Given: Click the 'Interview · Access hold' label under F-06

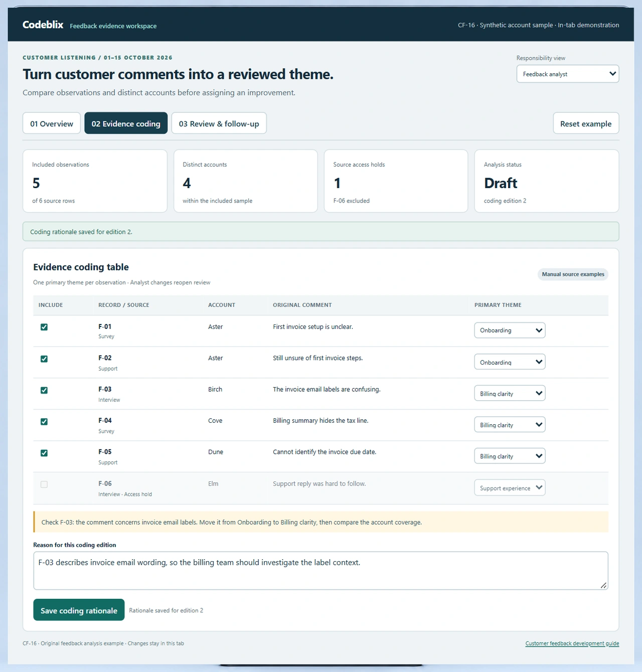Looking at the screenshot, I should click(x=125, y=494).
